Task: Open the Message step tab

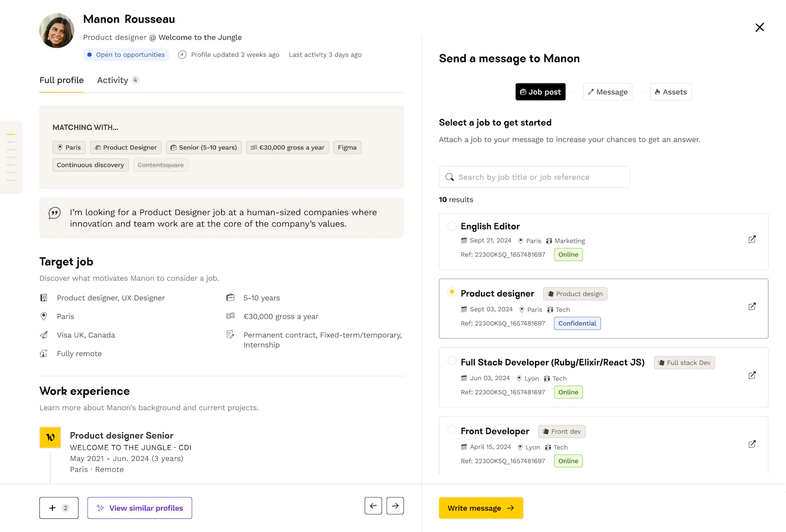Action: pos(607,92)
